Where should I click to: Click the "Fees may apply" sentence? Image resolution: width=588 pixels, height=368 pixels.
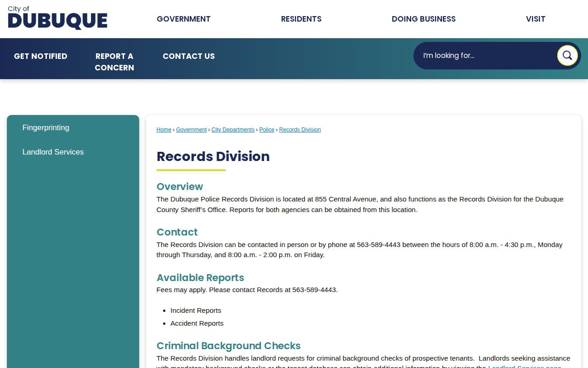click(x=247, y=290)
